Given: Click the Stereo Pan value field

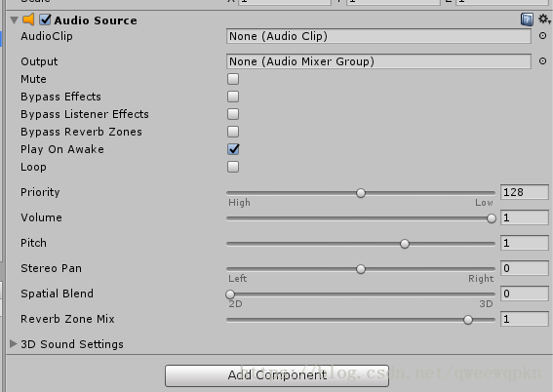Looking at the screenshot, I should (525, 268).
